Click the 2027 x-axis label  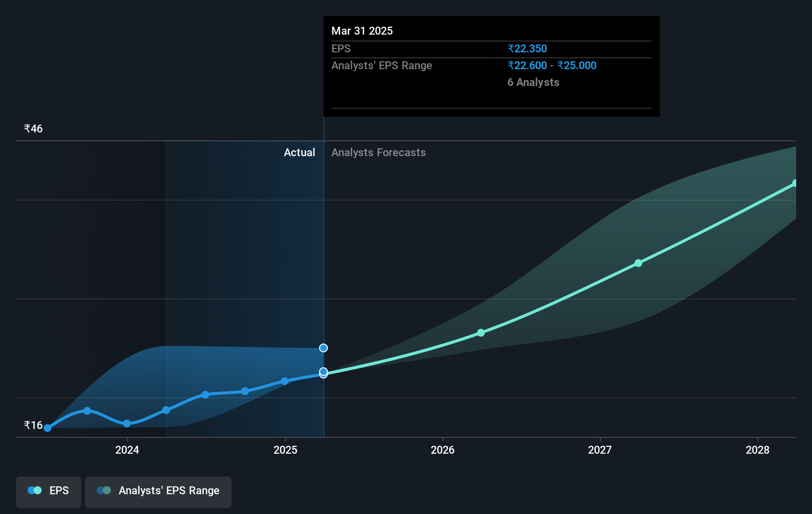point(600,450)
